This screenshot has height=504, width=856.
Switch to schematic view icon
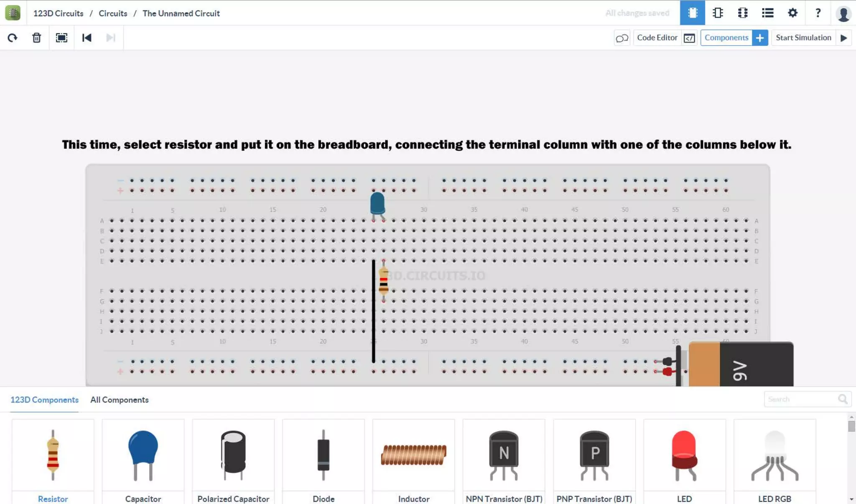718,13
